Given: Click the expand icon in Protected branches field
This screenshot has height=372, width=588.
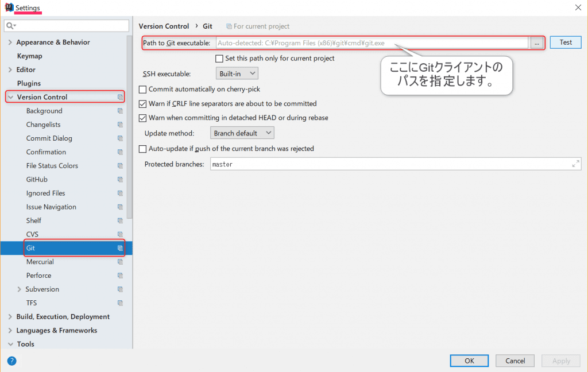Looking at the screenshot, I should (575, 164).
